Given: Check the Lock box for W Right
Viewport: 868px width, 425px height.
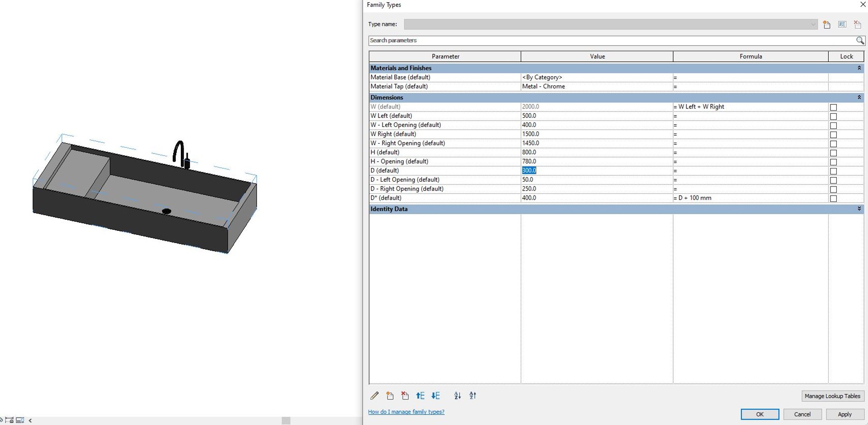Looking at the screenshot, I should [833, 135].
